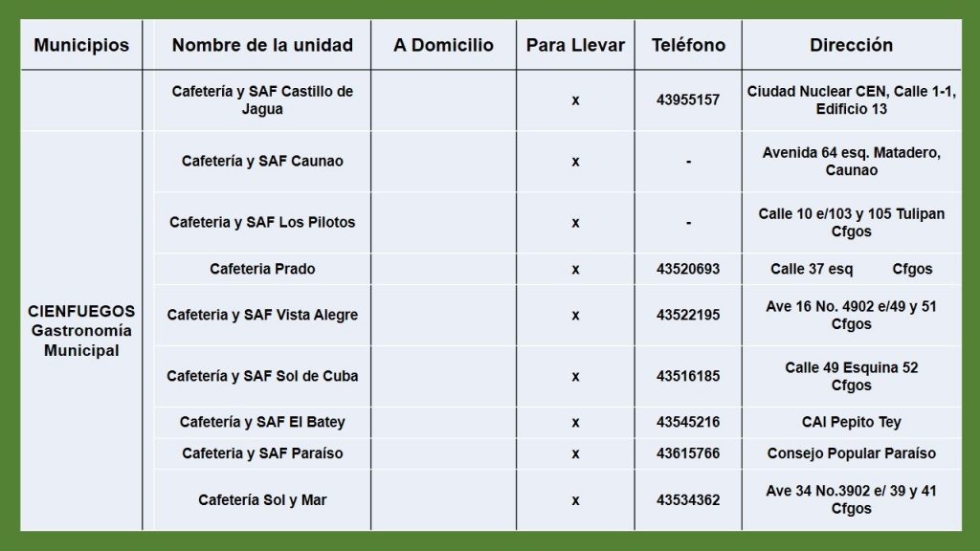980x551 pixels.
Task: Click Cafeteria y SAF Los Pilotos
Action: pyautogui.click(x=262, y=222)
